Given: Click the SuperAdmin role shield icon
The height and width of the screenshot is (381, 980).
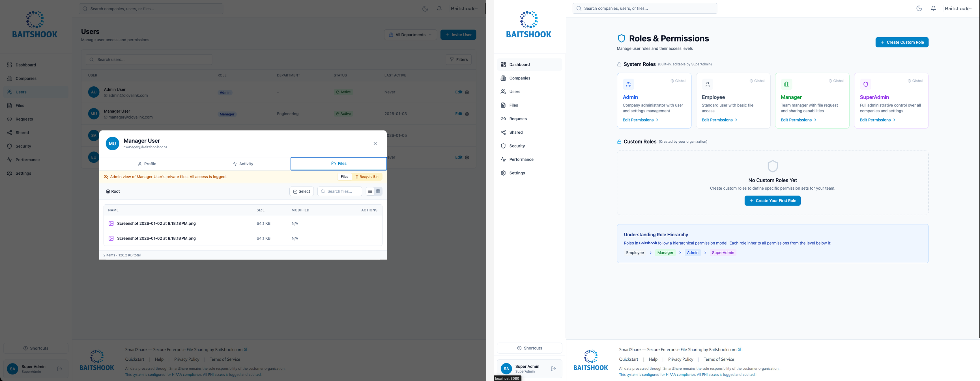Looking at the screenshot, I should (x=865, y=85).
